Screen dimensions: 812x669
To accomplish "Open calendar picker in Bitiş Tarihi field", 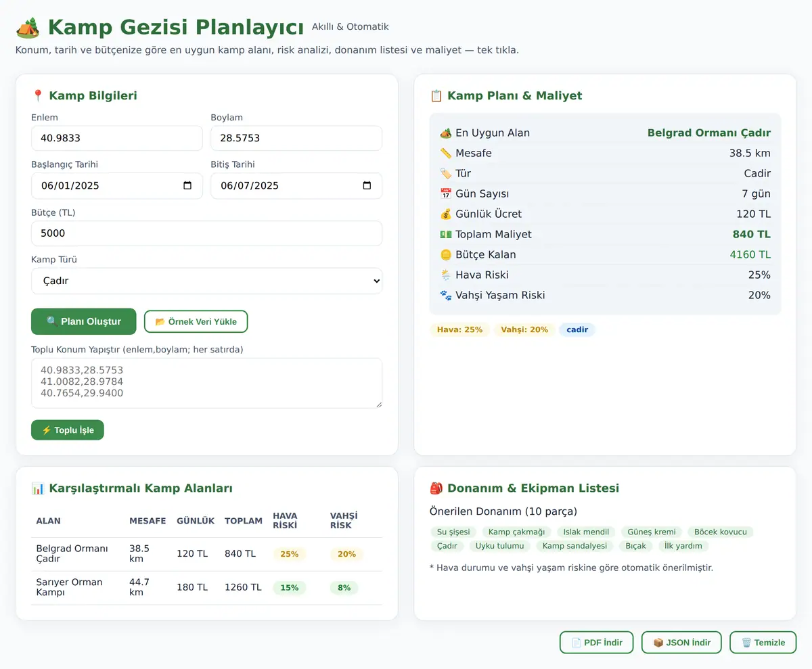I will point(367,186).
